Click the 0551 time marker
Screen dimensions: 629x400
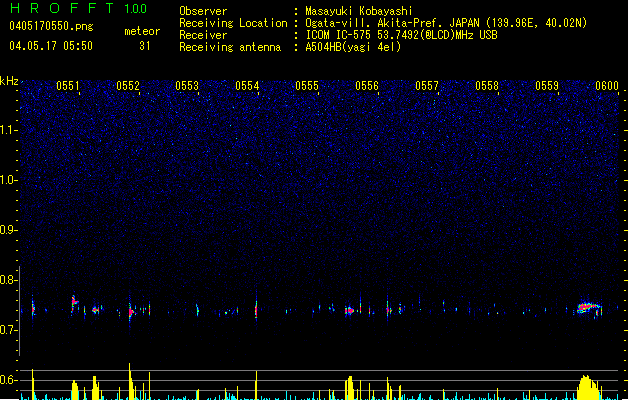pyautogui.click(x=68, y=86)
